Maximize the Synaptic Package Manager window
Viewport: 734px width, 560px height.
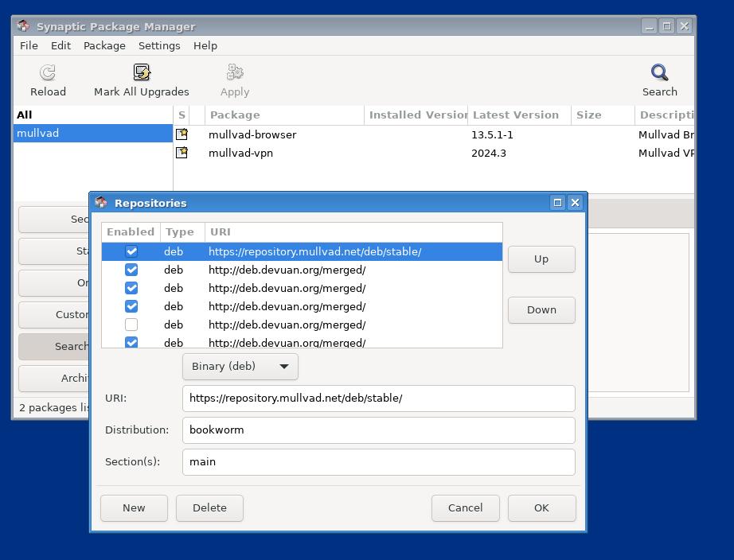pyautogui.click(x=666, y=26)
